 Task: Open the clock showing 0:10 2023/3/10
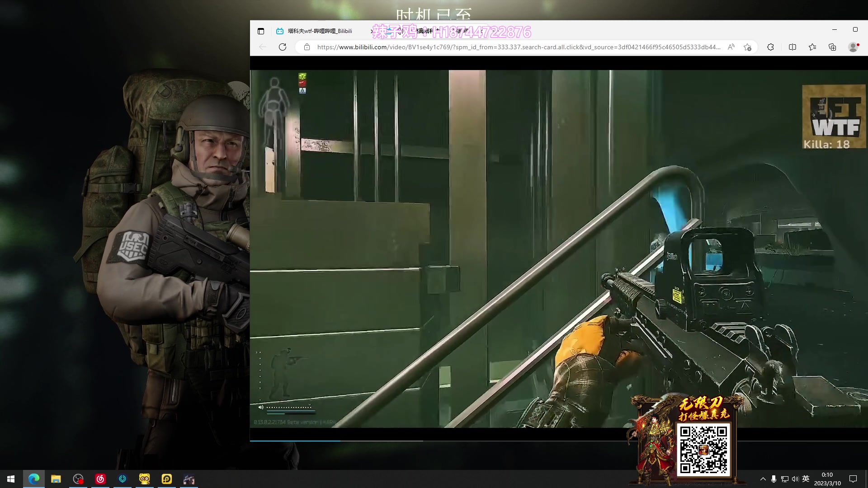tap(827, 479)
